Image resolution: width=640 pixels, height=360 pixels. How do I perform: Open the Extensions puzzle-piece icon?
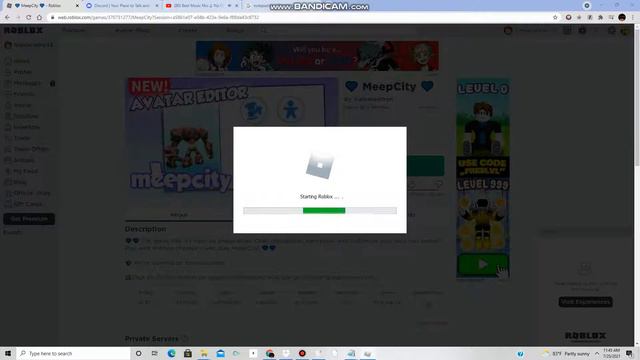click(x=600, y=18)
